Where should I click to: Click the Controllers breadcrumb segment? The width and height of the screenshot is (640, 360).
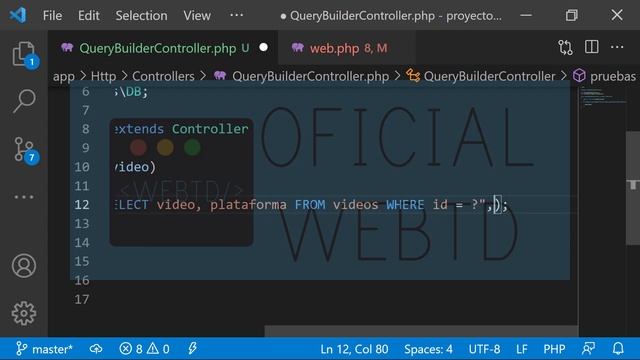coord(163,76)
